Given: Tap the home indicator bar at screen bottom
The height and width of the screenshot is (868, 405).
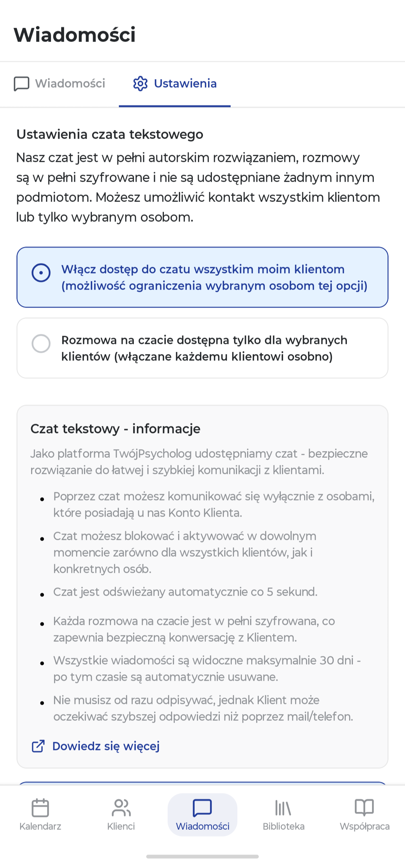Looking at the screenshot, I should click(202, 856).
